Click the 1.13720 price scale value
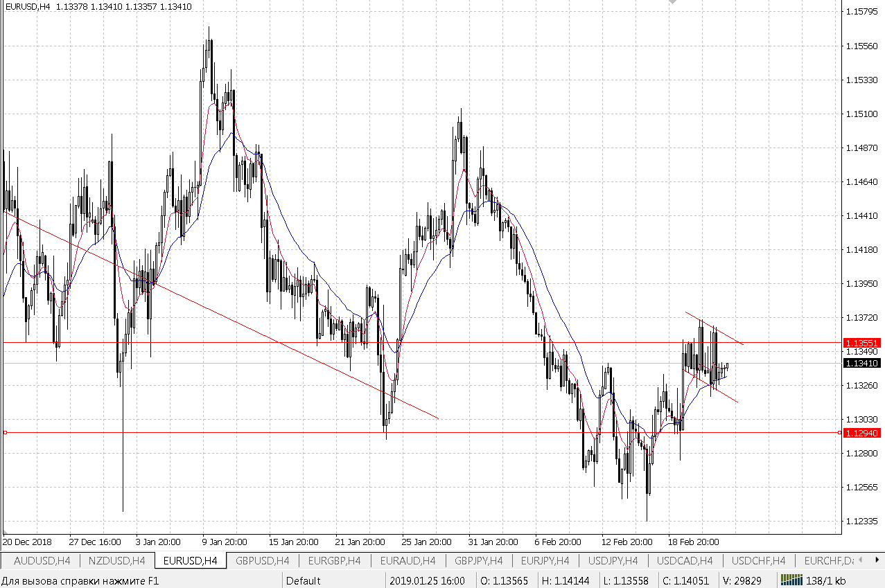The width and height of the screenshot is (885, 588). pos(863,317)
